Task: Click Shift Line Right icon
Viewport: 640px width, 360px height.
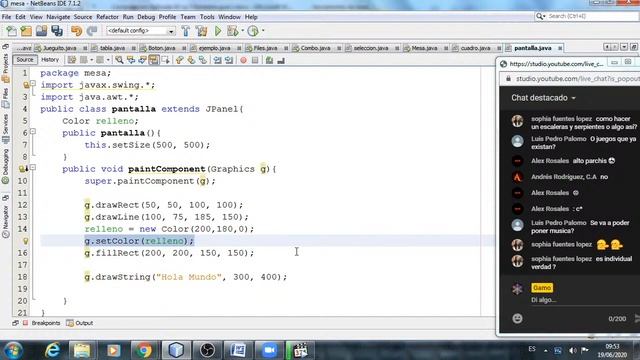Action: 229,60
